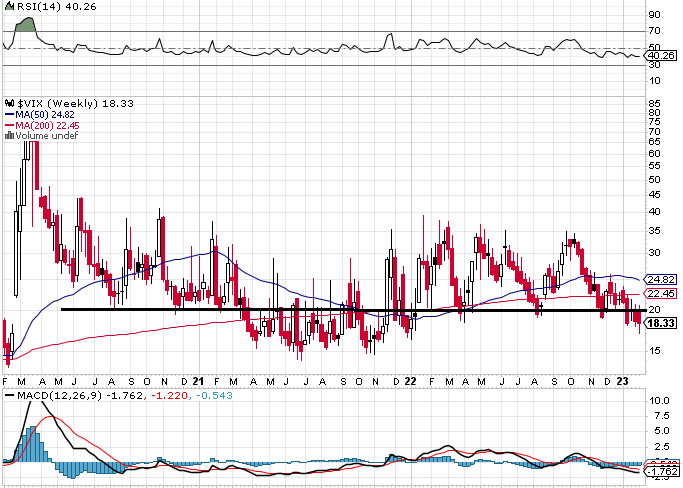Click the green overbought RSI shaded area
Image resolution: width=683 pixels, height=488 pixels.
[26, 25]
